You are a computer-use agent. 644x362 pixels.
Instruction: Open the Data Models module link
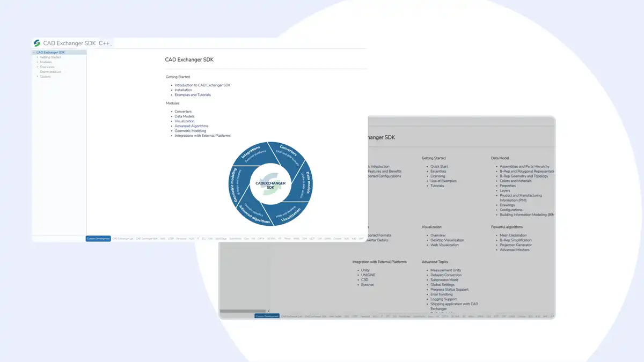tap(185, 116)
